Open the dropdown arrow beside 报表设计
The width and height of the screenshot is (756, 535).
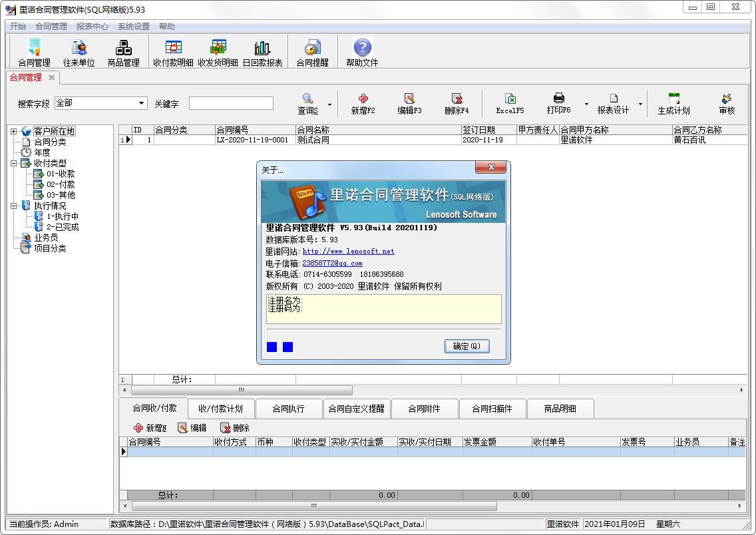[640, 104]
